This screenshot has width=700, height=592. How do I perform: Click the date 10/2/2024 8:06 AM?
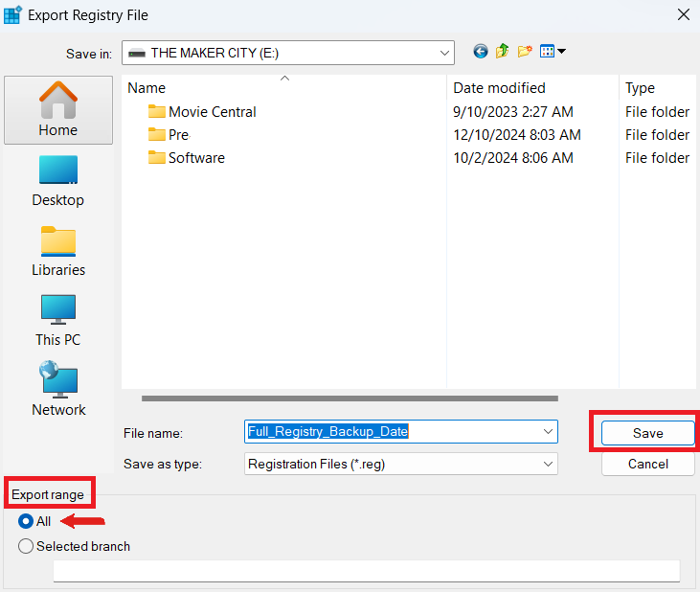[513, 158]
